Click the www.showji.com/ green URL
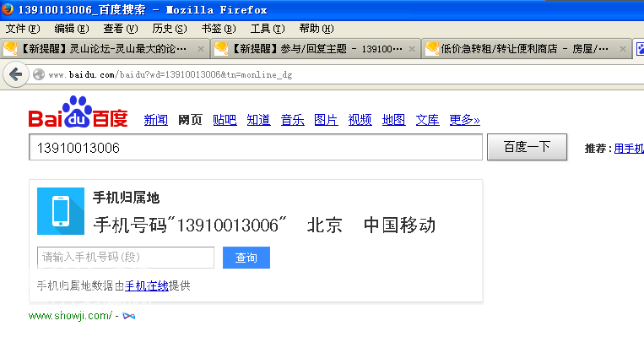 tap(70, 316)
